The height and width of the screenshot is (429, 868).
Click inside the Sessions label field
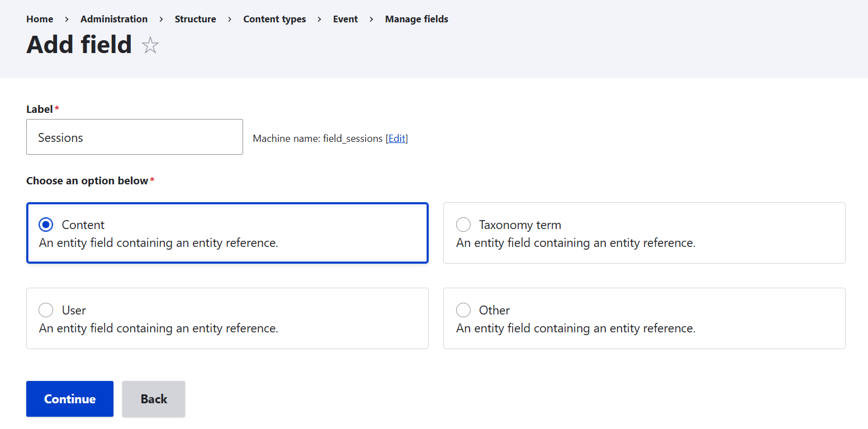134,137
